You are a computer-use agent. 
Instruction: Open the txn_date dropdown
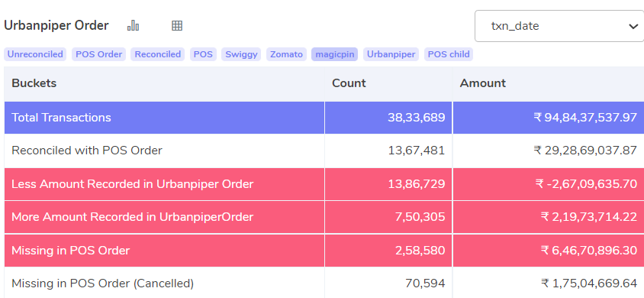559,26
